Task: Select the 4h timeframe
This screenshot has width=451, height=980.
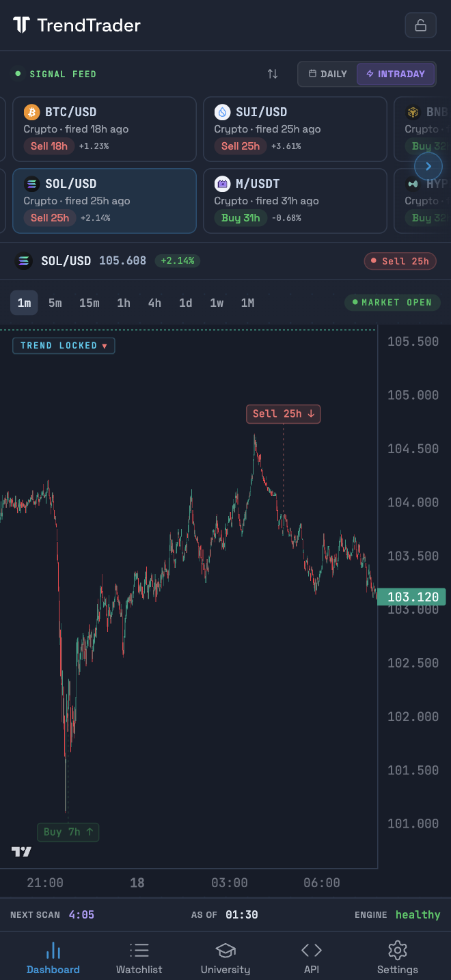Action: 155,303
